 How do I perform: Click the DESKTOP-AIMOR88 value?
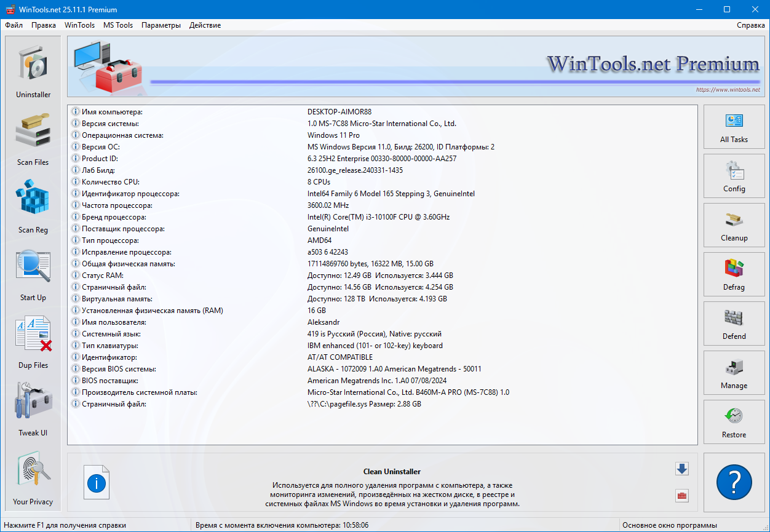339,112
